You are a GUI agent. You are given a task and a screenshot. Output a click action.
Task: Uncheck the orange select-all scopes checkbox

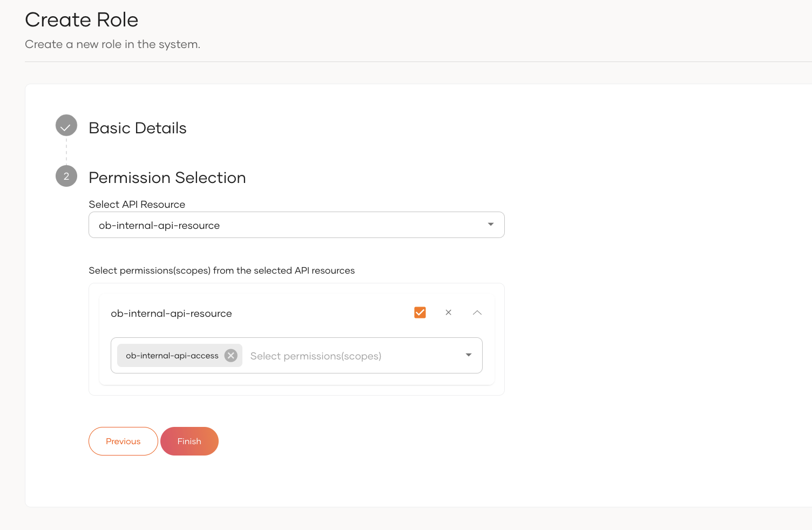point(420,312)
